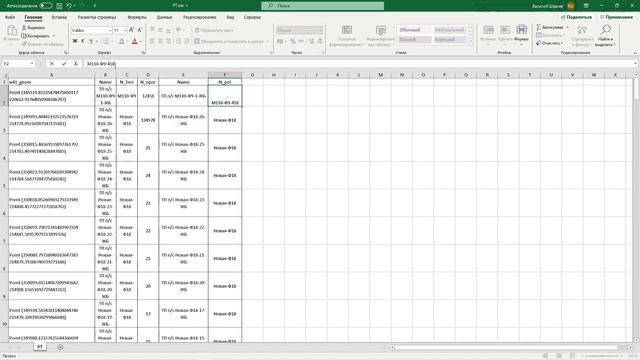Click the Поделиться share button
The height and width of the screenshot is (360, 640).
576,17
